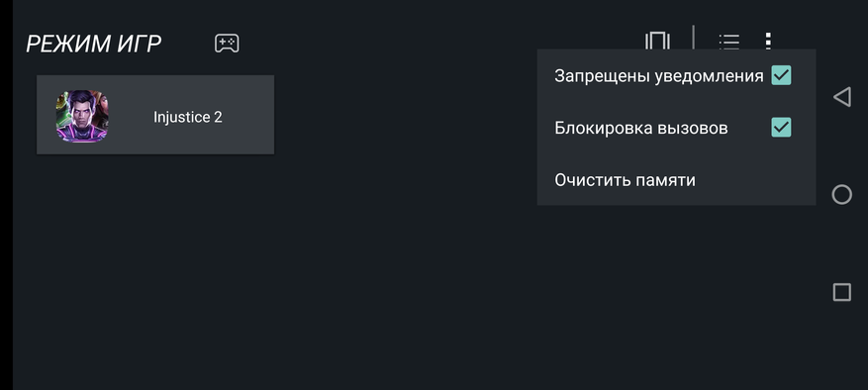Open recent apps with square button
868x390 pixels.
[x=841, y=292]
